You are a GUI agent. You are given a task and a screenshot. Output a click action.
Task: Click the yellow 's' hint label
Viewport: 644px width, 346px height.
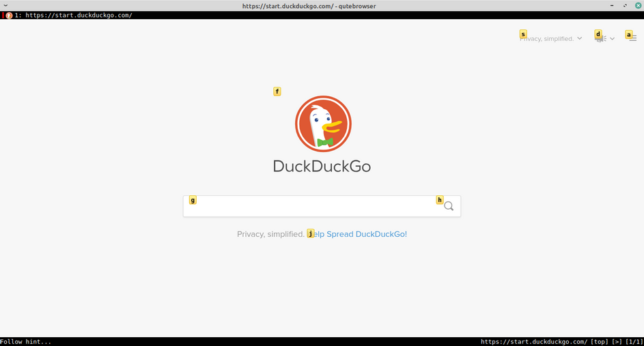(523, 34)
